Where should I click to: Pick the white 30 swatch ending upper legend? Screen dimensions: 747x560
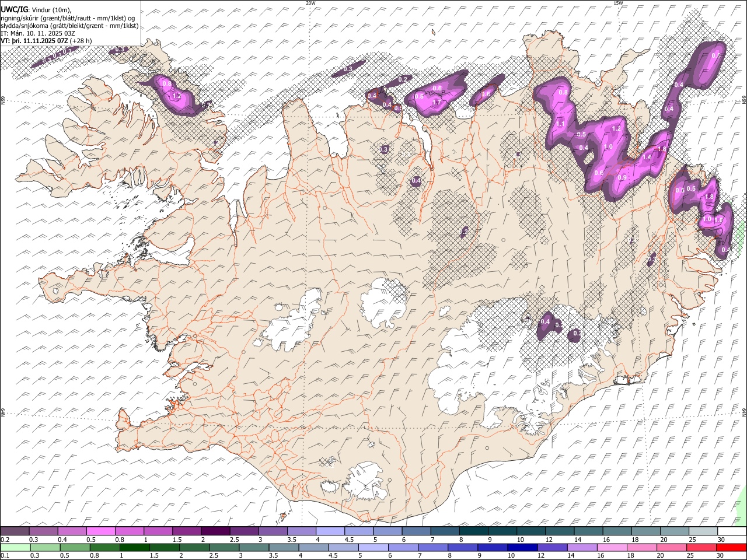(732, 531)
